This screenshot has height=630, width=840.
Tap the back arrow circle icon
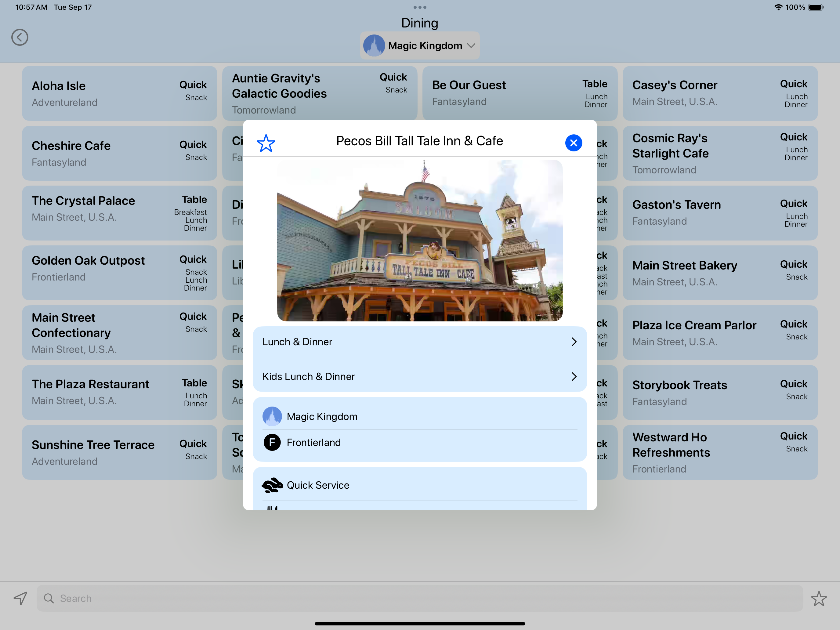(20, 37)
